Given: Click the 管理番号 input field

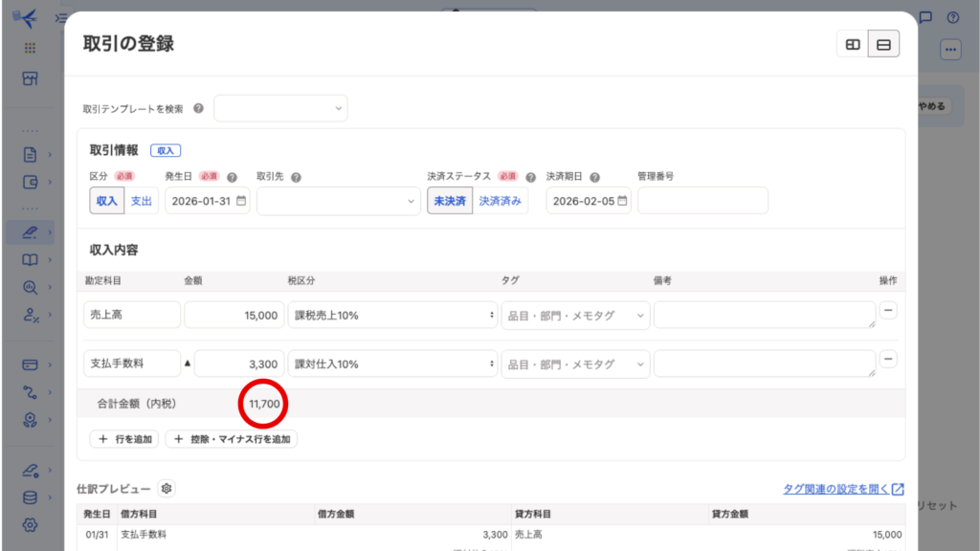Looking at the screenshot, I should (702, 201).
